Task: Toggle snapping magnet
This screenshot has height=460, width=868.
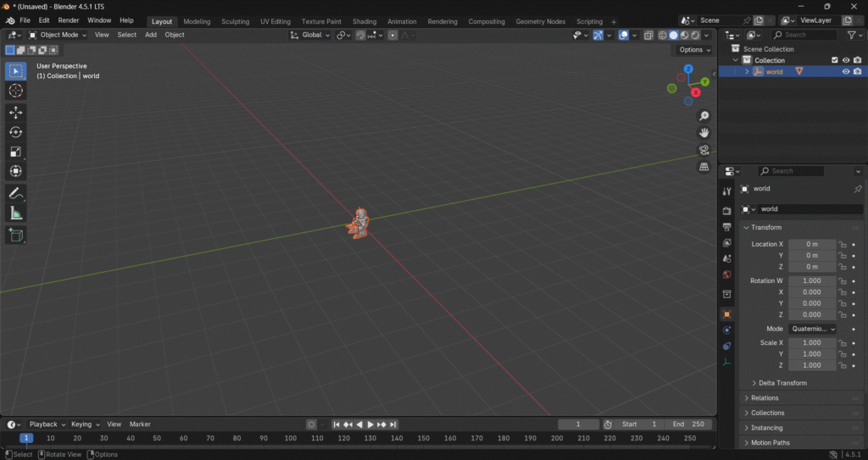Action: [x=360, y=35]
